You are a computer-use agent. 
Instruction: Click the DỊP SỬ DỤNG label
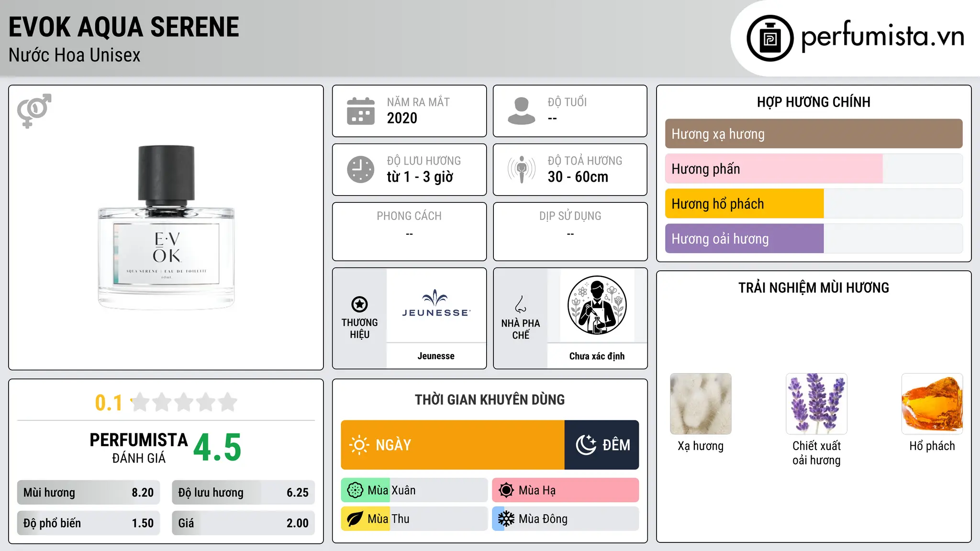(570, 216)
